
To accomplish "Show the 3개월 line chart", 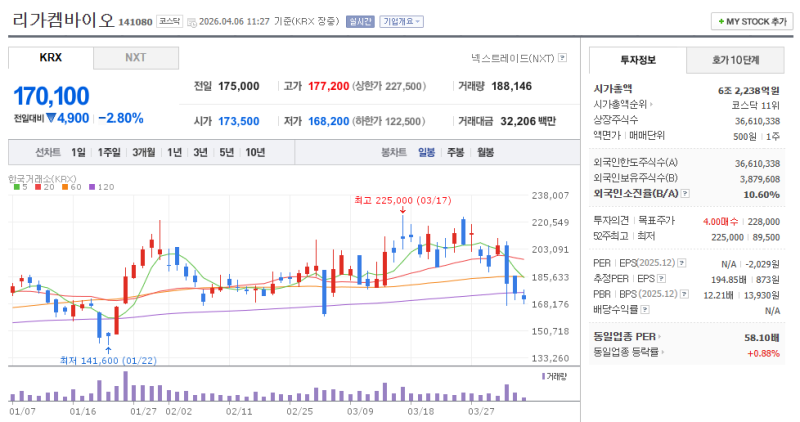I will coord(143,152).
